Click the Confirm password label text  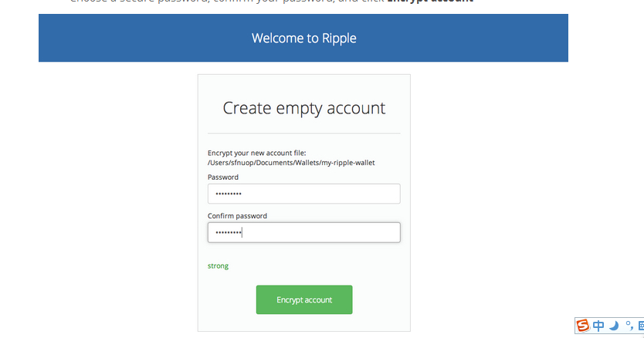pyautogui.click(x=237, y=215)
